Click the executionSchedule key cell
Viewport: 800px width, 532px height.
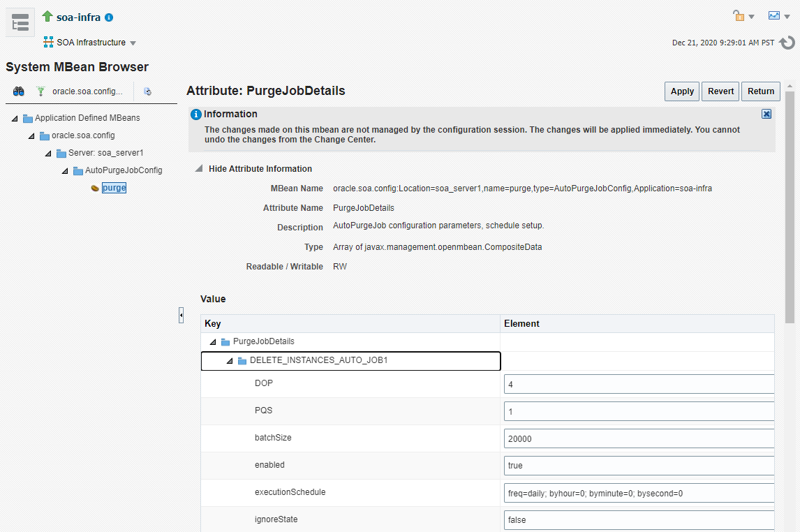tap(350, 493)
